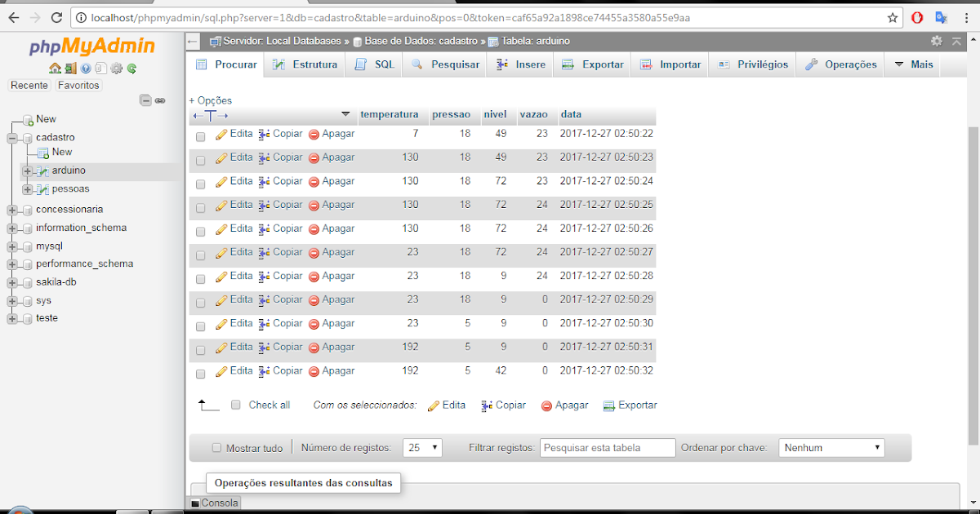The width and height of the screenshot is (980, 514).
Task: Check the Mostrar tudo checkbox
Action: click(216, 447)
